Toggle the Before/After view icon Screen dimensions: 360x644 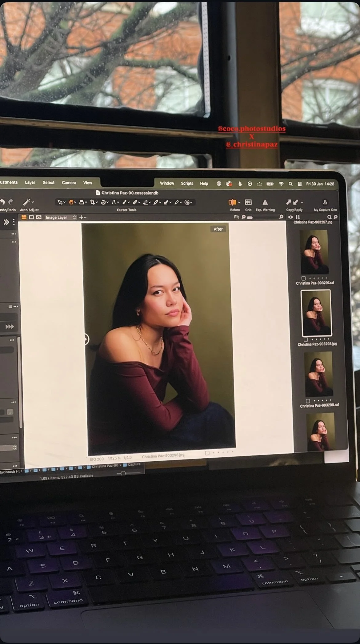pos(232,202)
